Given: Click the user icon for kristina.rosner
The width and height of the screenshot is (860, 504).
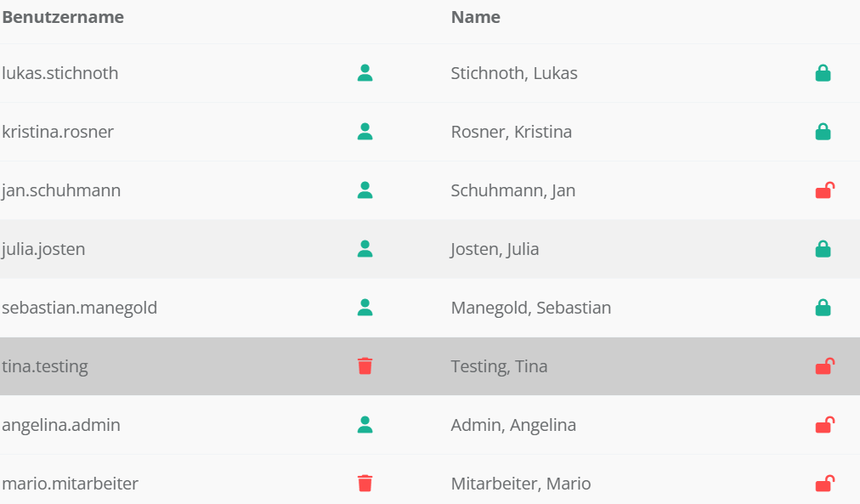Looking at the screenshot, I should [365, 132].
